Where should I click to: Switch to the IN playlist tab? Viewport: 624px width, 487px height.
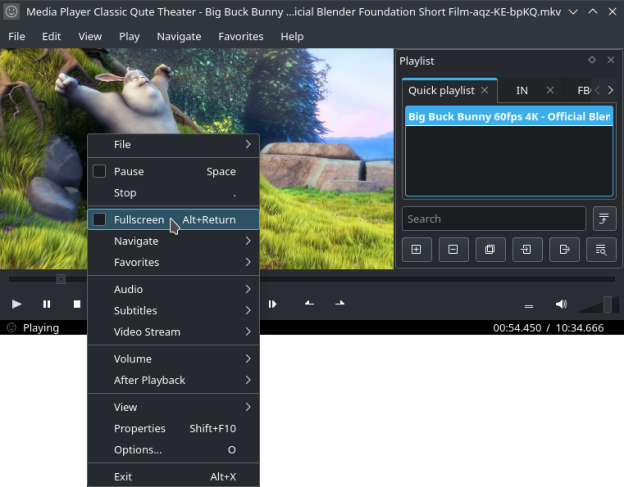522,90
